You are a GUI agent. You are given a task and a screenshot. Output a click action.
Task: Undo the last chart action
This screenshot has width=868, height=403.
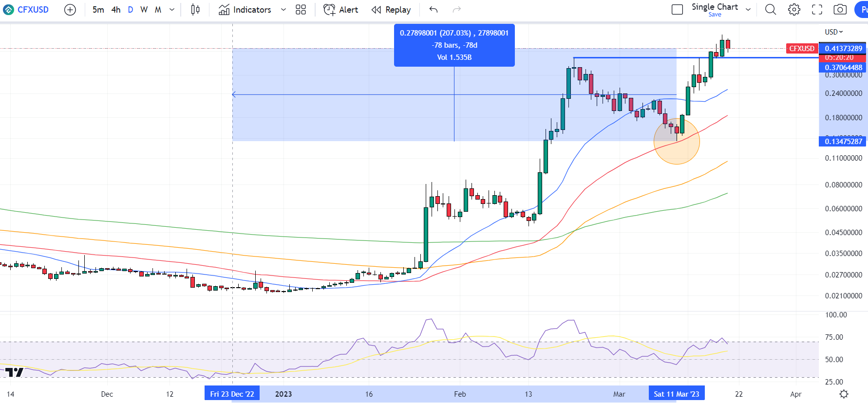[x=434, y=10]
